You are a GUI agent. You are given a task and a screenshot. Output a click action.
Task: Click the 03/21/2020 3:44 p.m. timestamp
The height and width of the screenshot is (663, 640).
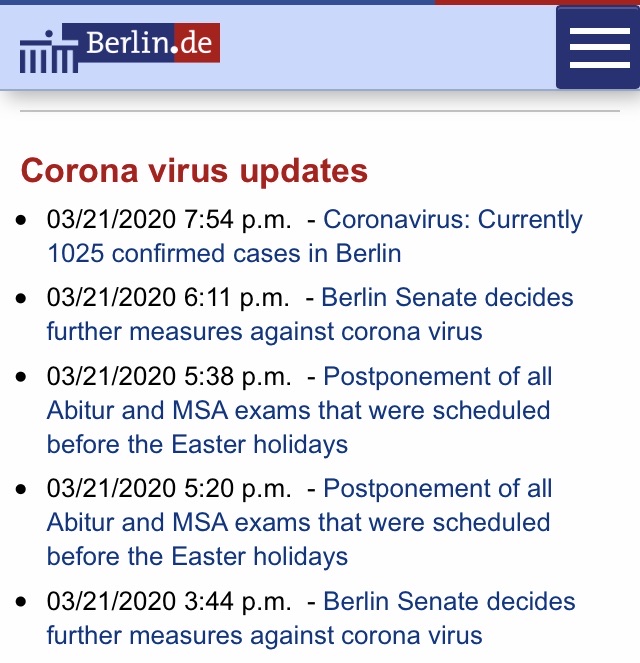169,602
